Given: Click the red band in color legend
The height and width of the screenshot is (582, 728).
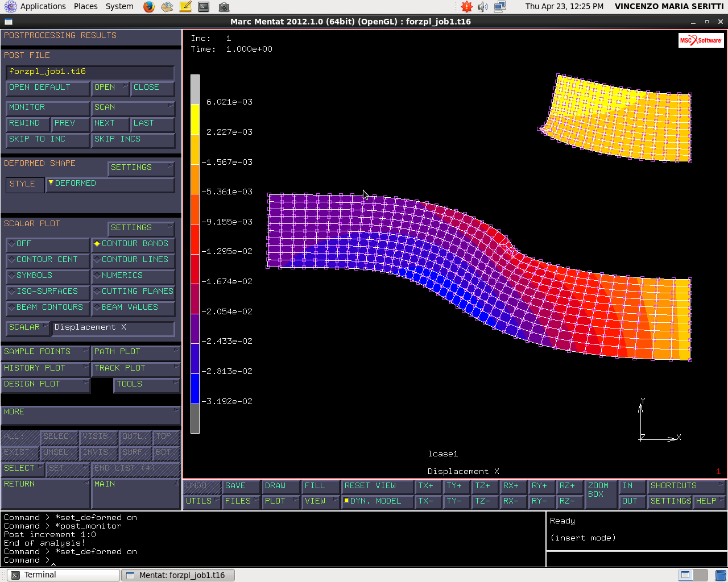Looking at the screenshot, I should 195,239.
